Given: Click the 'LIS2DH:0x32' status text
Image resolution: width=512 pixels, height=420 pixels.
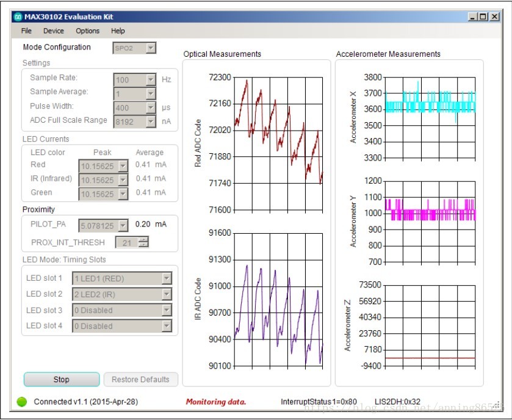Looking at the screenshot, I should (x=397, y=402).
